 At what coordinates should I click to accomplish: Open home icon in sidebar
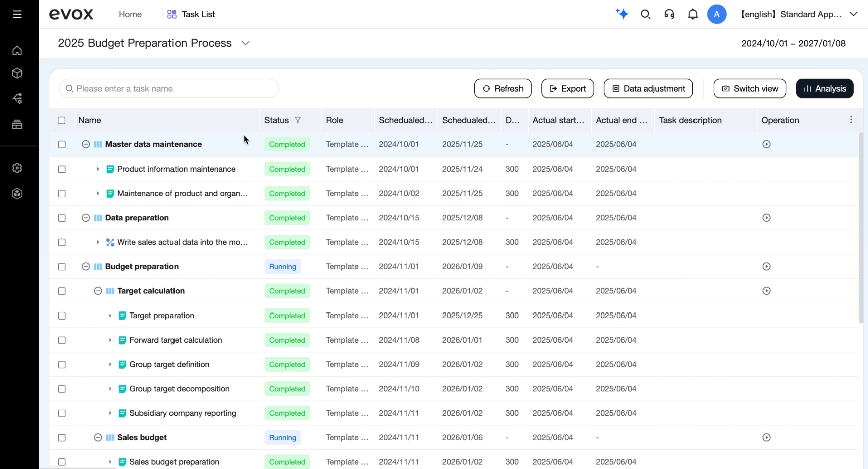tap(17, 50)
